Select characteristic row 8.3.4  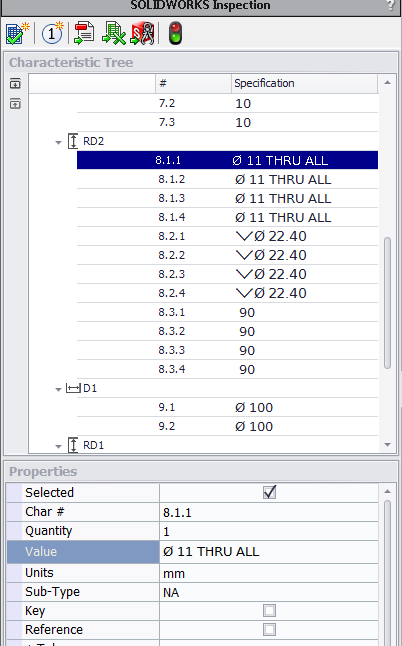pyautogui.click(x=227, y=369)
